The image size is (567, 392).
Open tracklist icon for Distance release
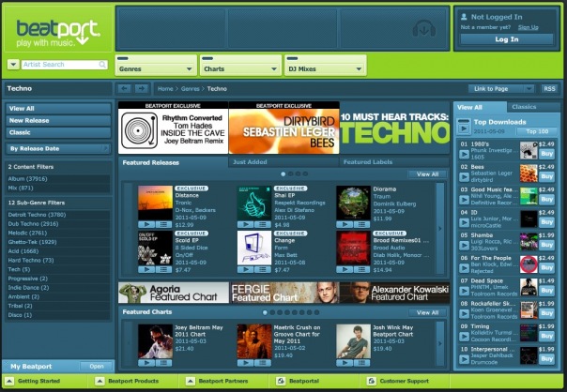coord(163,224)
